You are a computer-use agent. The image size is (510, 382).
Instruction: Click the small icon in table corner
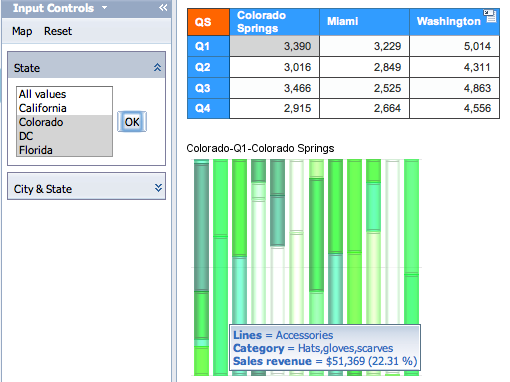[490, 16]
